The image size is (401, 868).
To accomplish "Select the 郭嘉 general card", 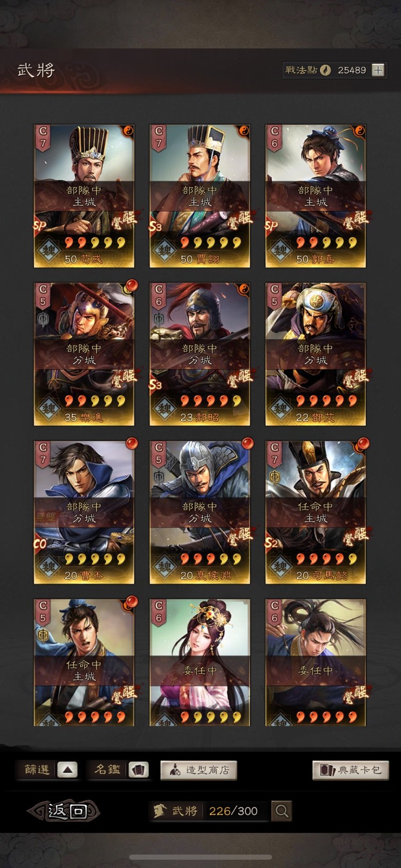I will point(316,196).
